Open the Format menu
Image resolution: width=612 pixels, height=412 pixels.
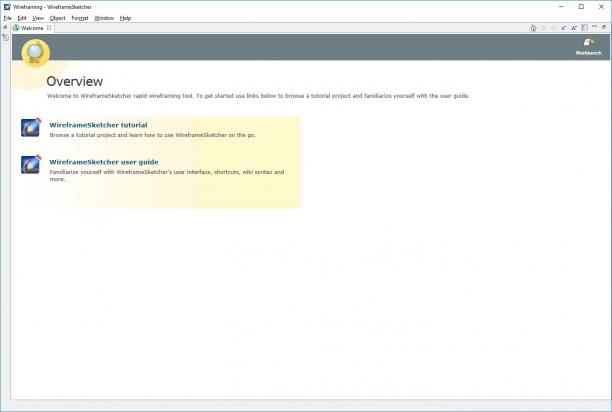pos(80,18)
